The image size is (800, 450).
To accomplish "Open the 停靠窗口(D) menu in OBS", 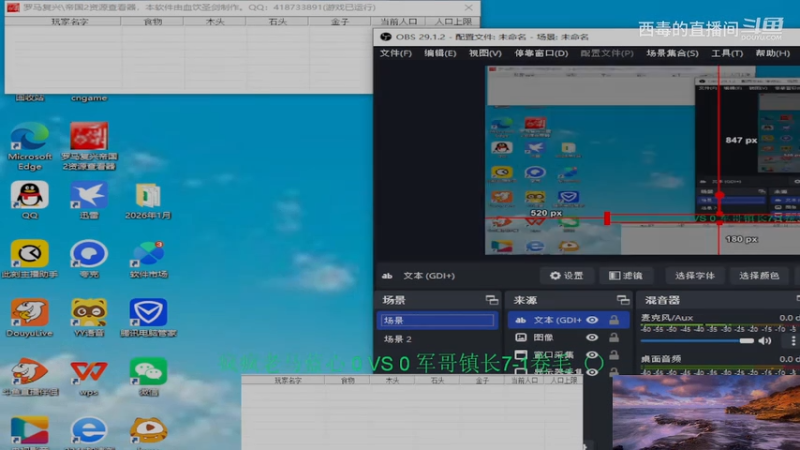I will 541,53.
